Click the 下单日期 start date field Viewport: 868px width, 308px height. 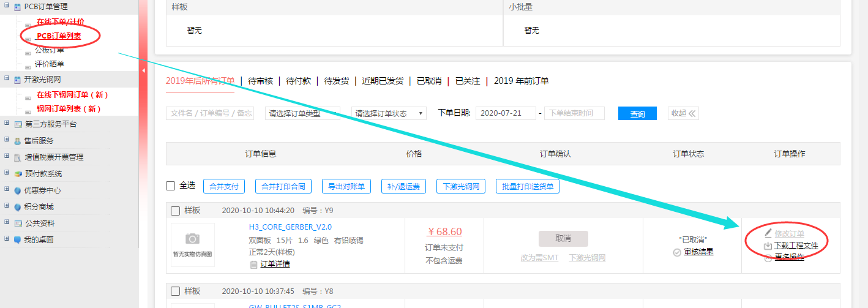pyautogui.click(x=505, y=113)
